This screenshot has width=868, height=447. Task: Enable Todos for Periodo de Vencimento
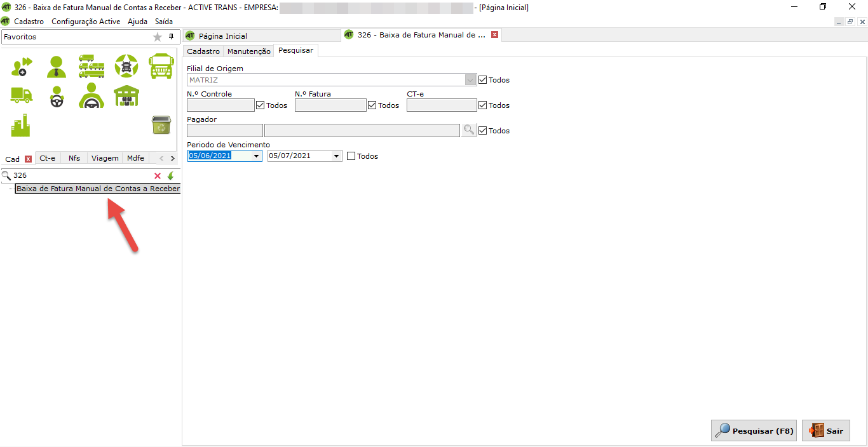[351, 156]
